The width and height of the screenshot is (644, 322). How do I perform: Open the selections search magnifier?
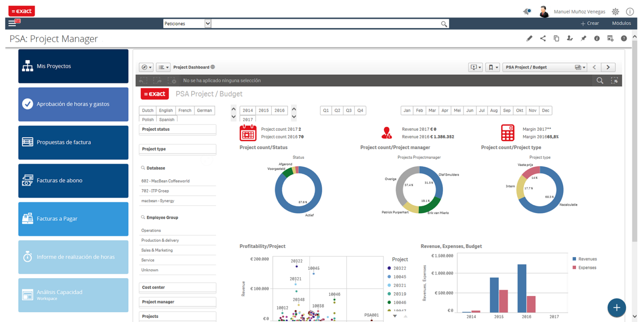[x=600, y=80]
